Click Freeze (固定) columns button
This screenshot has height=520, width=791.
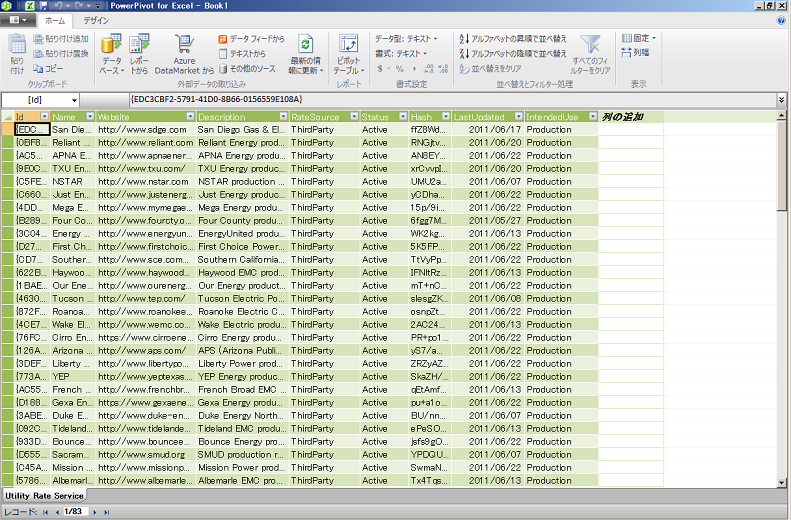[x=639, y=38]
